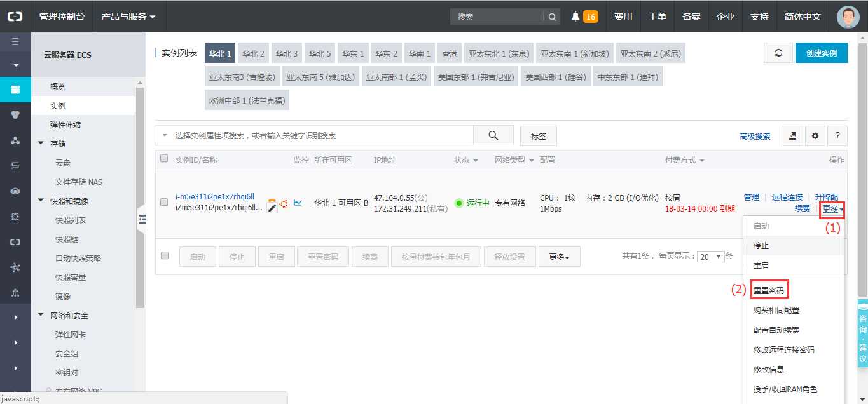
Task: Open the 高级搜索 link
Action: pyautogui.click(x=755, y=136)
